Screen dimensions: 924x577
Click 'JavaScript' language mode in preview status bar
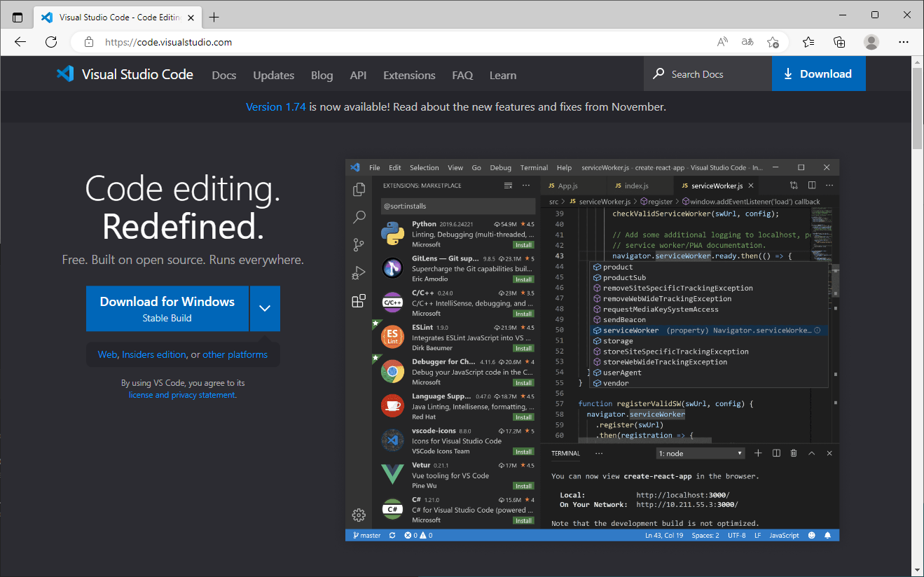[x=784, y=535]
